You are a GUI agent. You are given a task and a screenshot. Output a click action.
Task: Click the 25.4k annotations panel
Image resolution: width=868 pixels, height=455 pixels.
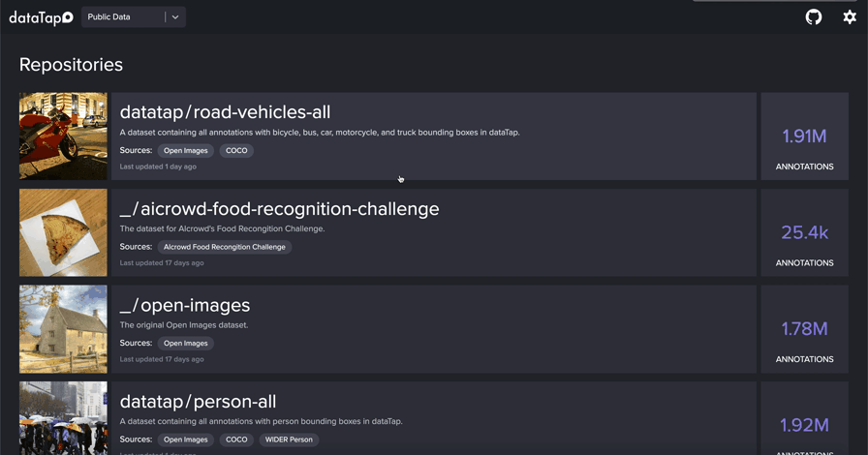[804, 232]
